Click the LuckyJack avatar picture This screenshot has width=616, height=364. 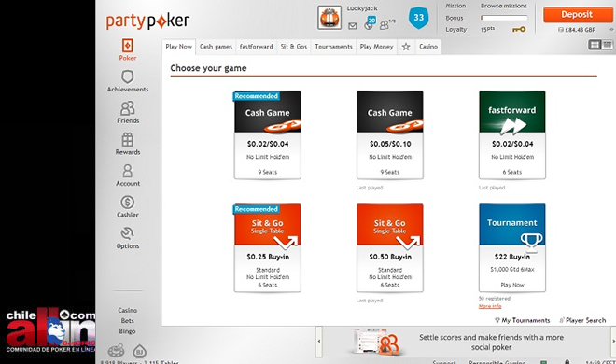[329, 18]
